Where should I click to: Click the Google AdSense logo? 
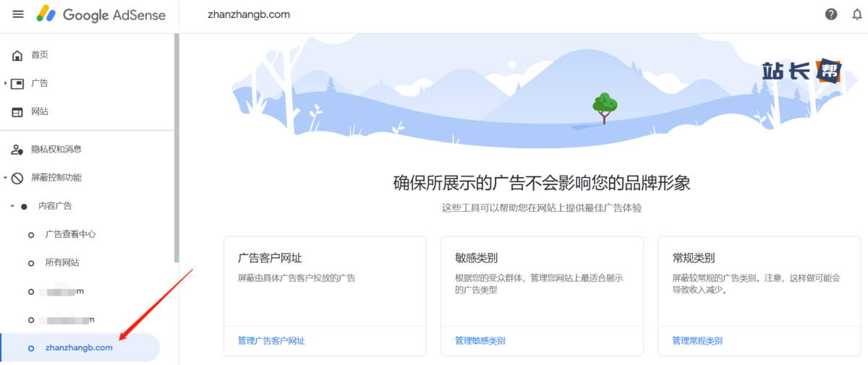pos(101,14)
